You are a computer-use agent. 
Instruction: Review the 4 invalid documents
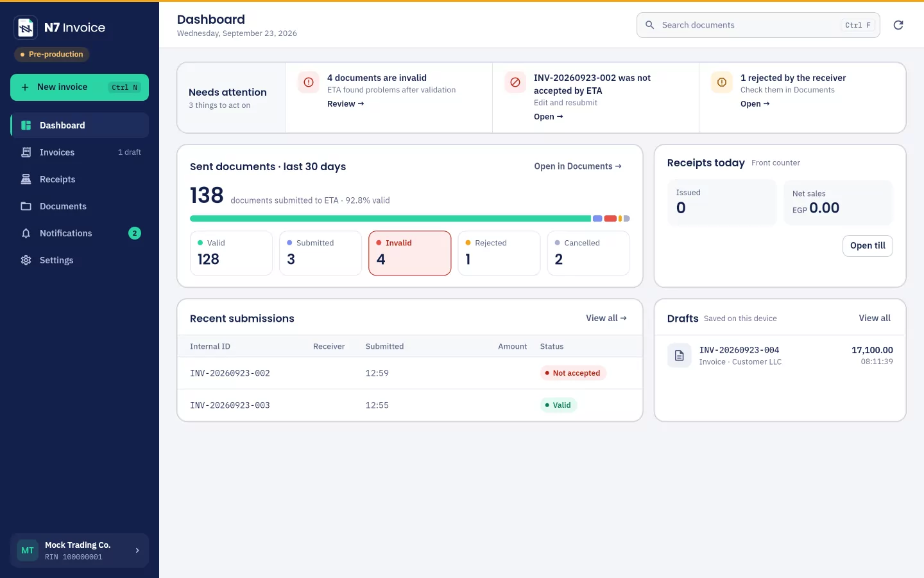coord(346,104)
